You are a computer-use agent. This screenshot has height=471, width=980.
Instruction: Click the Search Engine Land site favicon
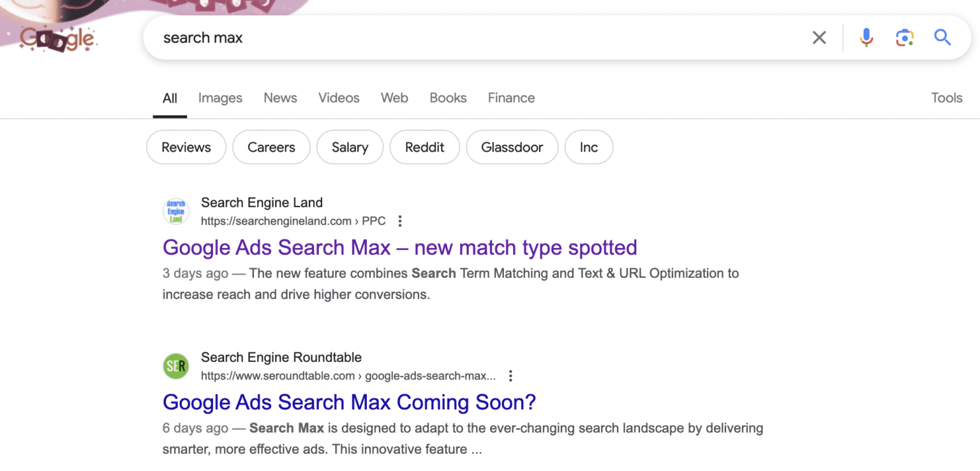(x=175, y=211)
